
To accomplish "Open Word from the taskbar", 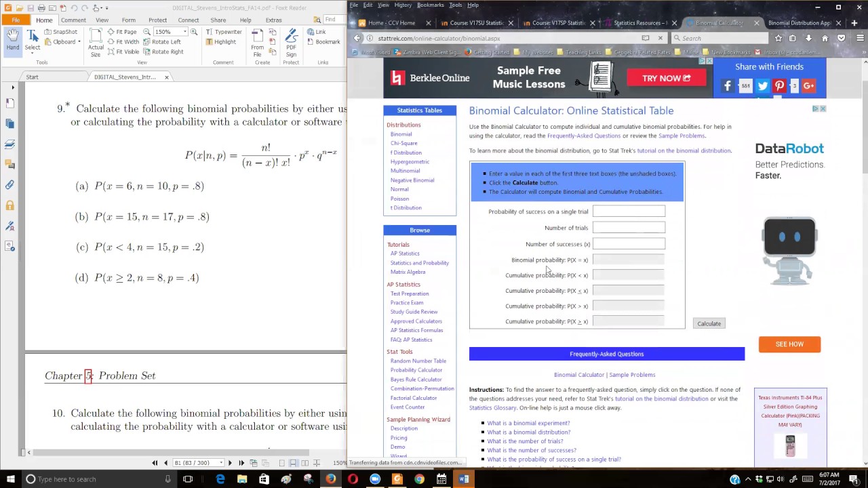I will point(464,479).
